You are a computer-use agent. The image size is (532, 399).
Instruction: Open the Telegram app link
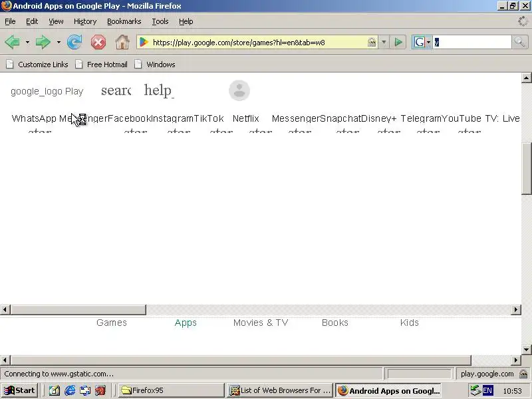421,118
